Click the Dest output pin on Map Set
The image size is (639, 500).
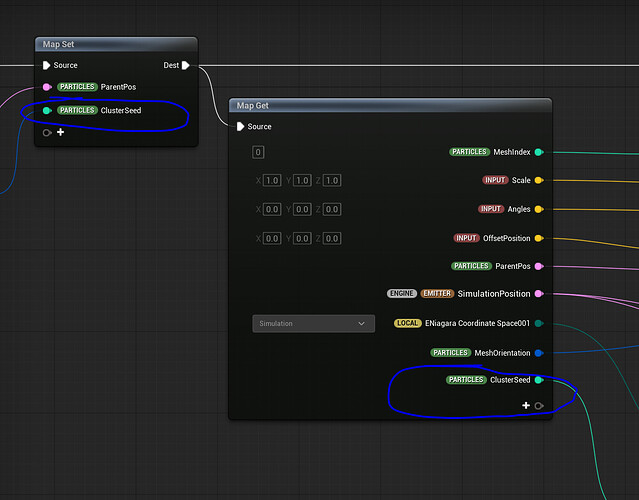click(x=186, y=65)
